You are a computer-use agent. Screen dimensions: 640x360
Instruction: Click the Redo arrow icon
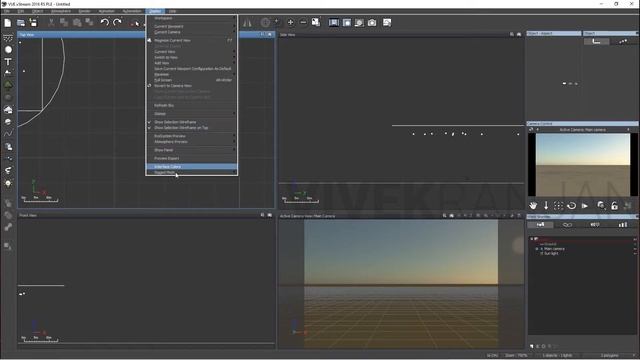117,22
